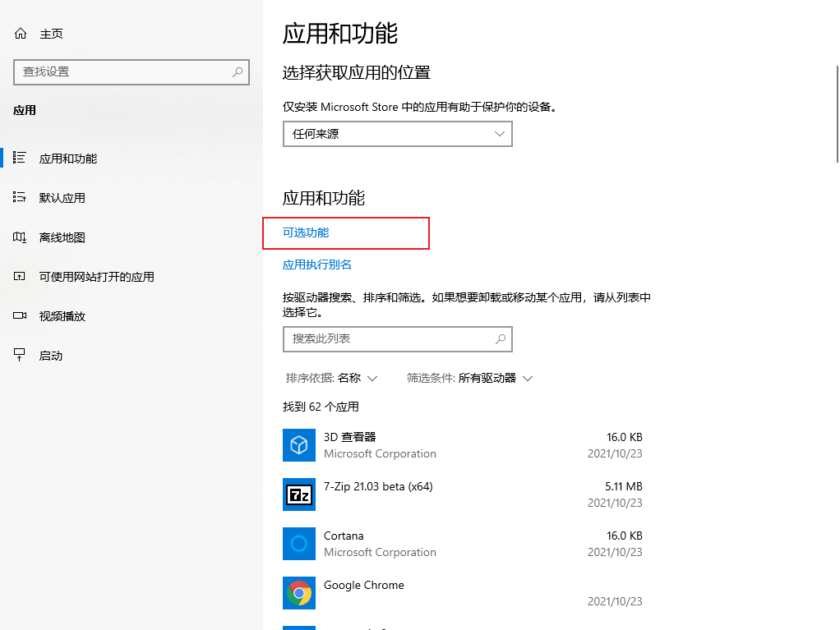The height and width of the screenshot is (630, 840).
Task: Click the Cortana app icon
Action: [299, 543]
